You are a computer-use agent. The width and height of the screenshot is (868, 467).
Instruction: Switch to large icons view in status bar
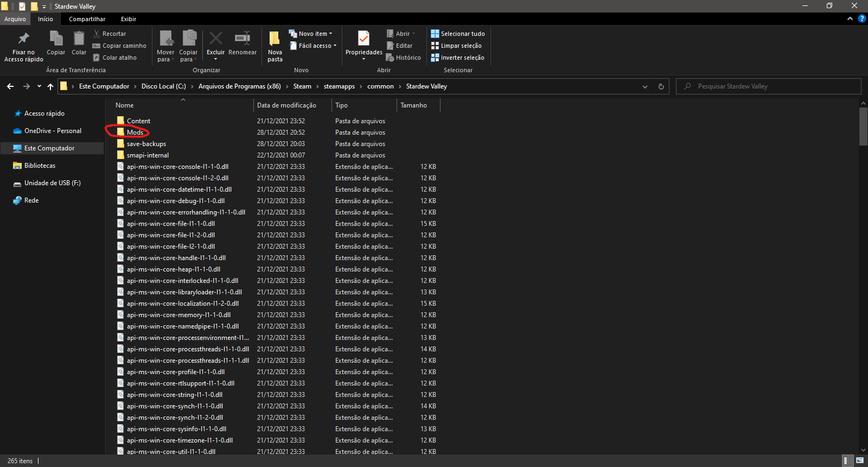[859, 460]
